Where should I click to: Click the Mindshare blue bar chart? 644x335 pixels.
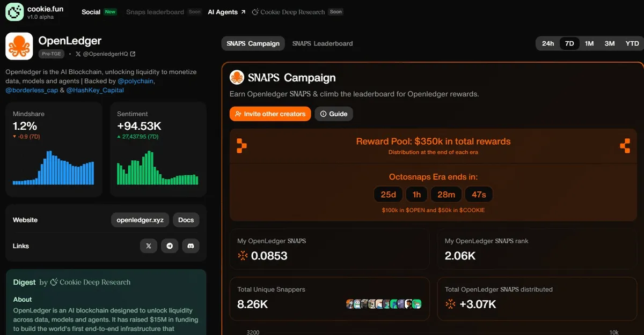tap(53, 168)
